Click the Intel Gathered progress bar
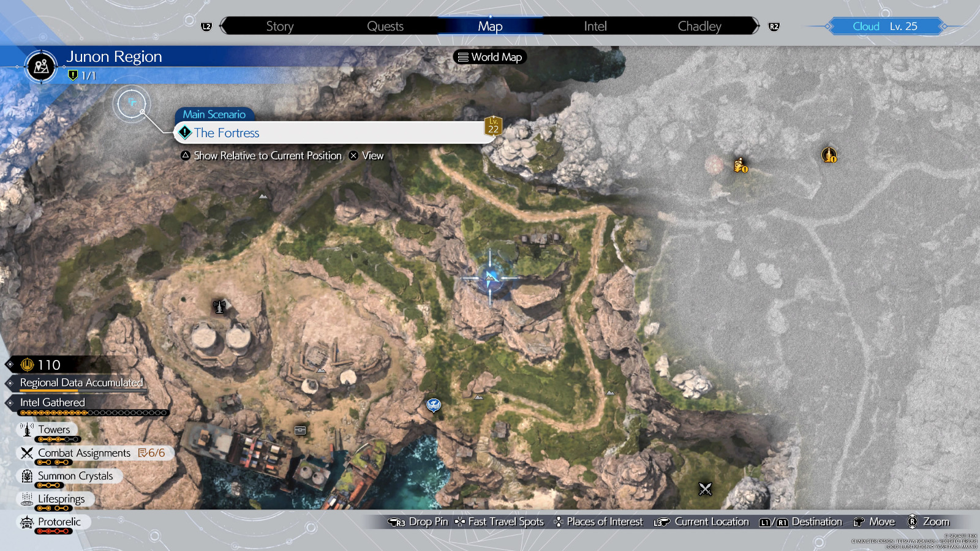 [x=92, y=412]
